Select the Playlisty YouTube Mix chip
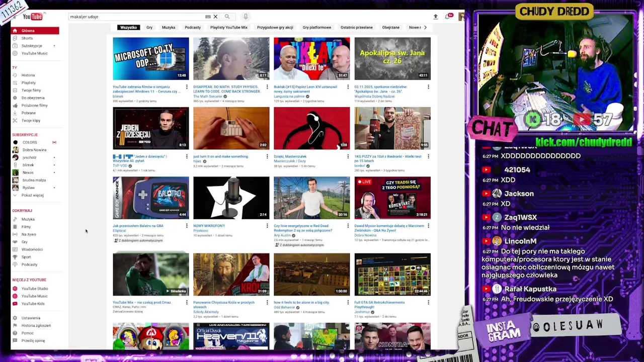Image resolution: width=644 pixels, height=362 pixels. coord(229,27)
